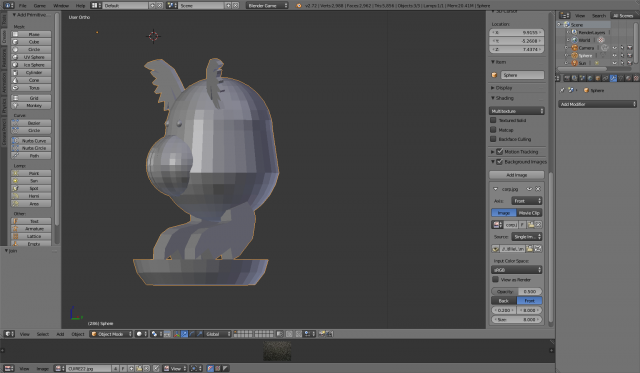Open the Help menu
The image size is (640, 373).
click(80, 6)
